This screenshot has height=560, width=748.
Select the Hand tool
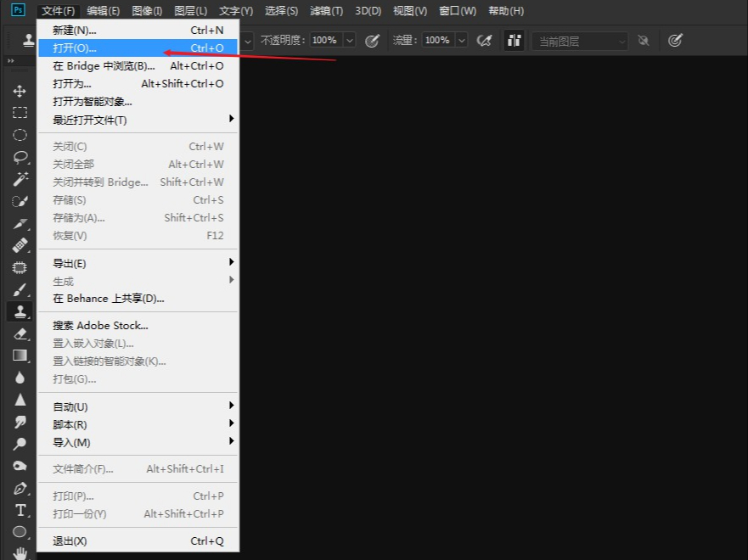(x=20, y=553)
